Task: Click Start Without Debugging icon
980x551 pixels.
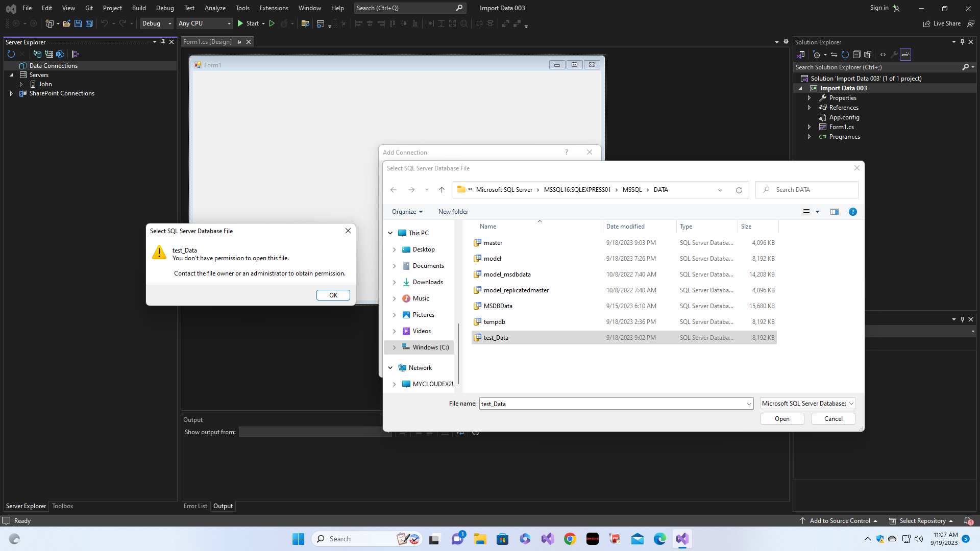Action: [272, 23]
